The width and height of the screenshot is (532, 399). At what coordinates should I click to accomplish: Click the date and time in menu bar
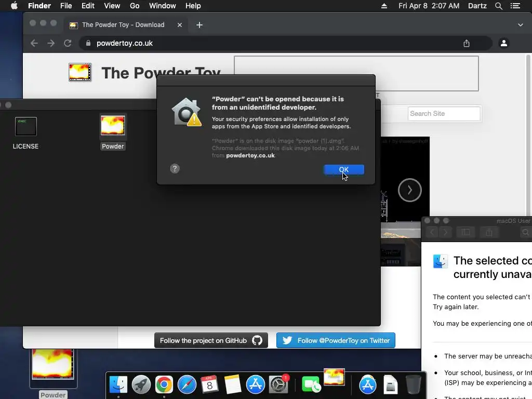[x=429, y=6]
